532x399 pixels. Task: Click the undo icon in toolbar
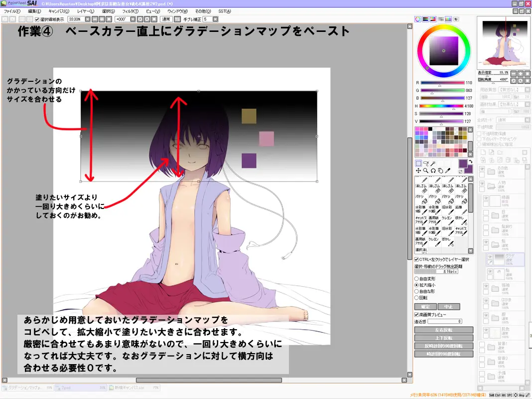click(x=5, y=19)
